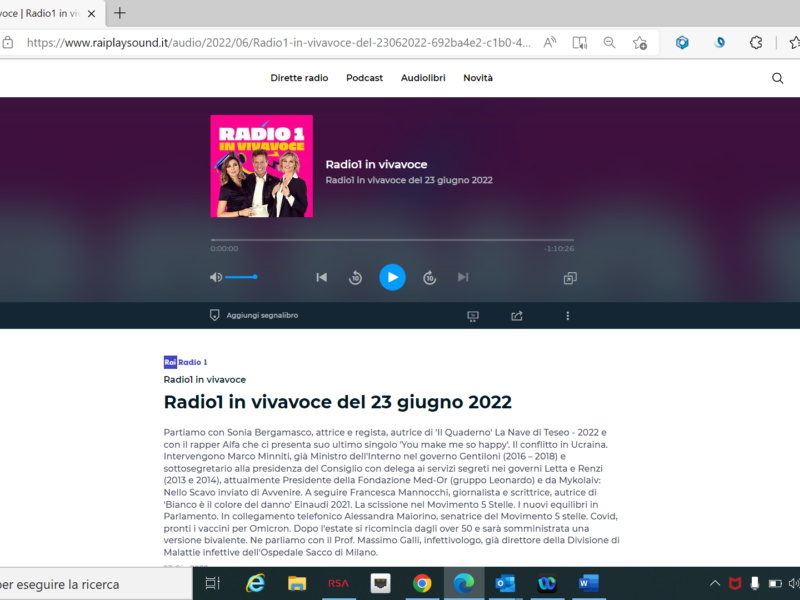Click the Radio1 in vivavoce cover art
This screenshot has width=800, height=600.
coord(262,166)
